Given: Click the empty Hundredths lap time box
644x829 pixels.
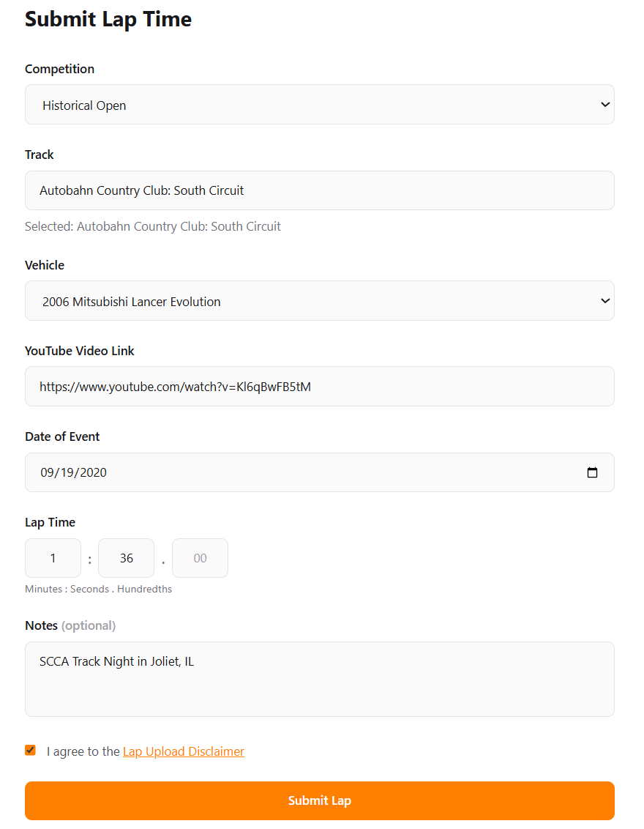Looking at the screenshot, I should [200, 558].
